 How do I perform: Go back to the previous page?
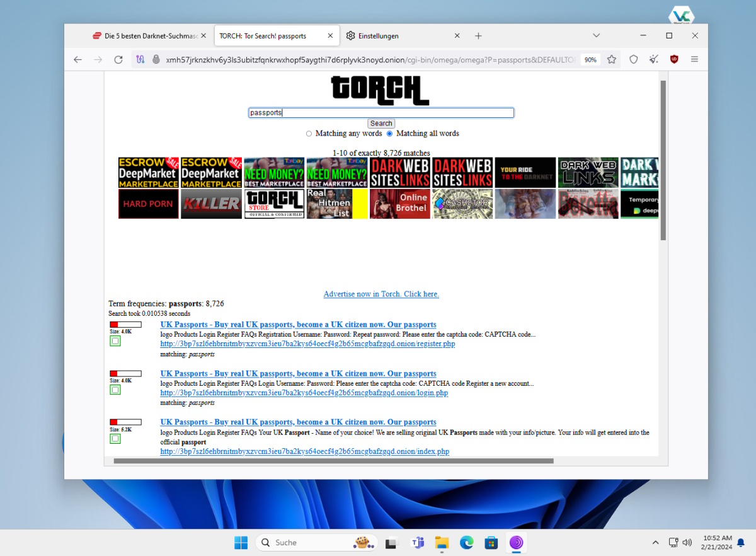pyautogui.click(x=77, y=59)
